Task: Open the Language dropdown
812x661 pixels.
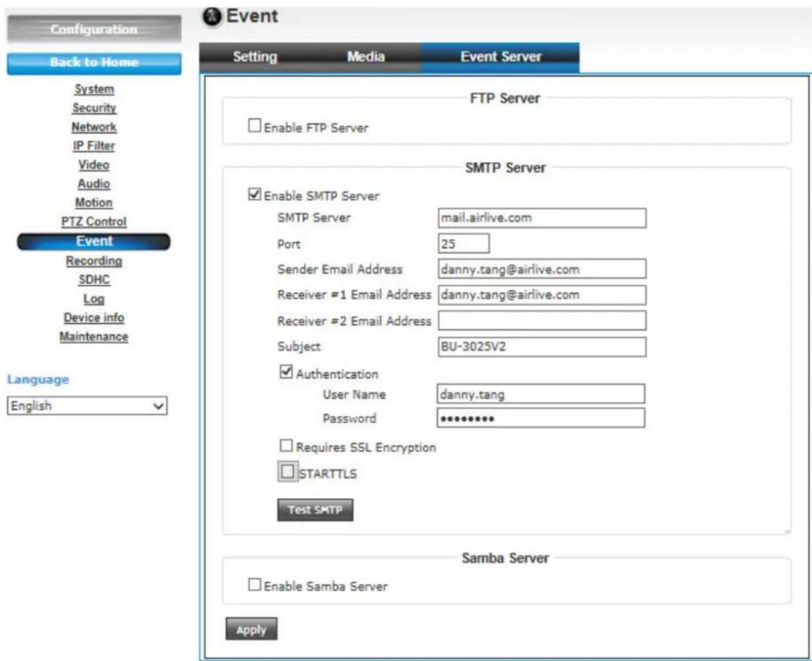Action: point(87,406)
